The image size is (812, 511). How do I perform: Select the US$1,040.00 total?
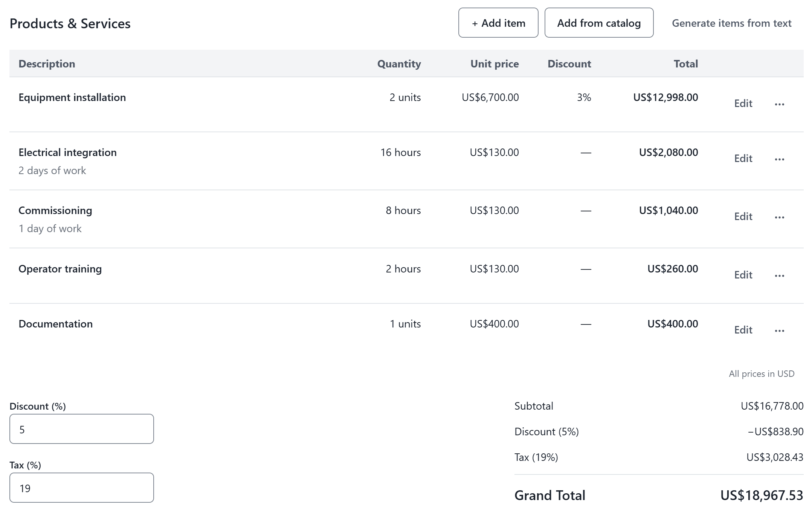pyautogui.click(x=669, y=211)
